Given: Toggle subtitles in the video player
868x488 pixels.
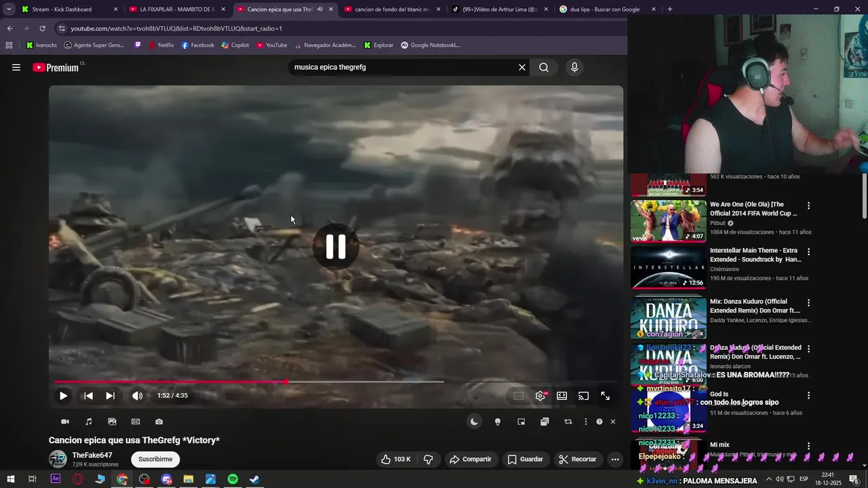Looking at the screenshot, I should 519,396.
